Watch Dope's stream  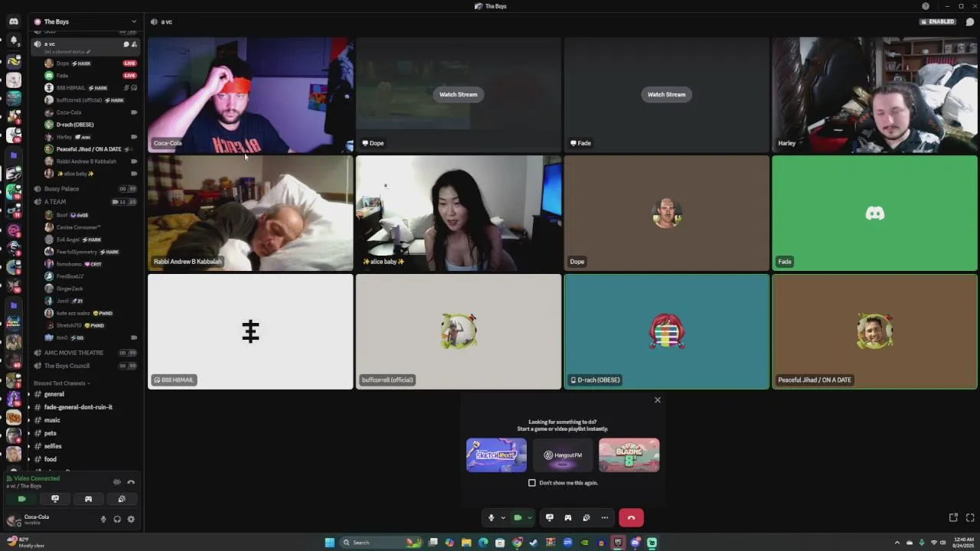[458, 94]
